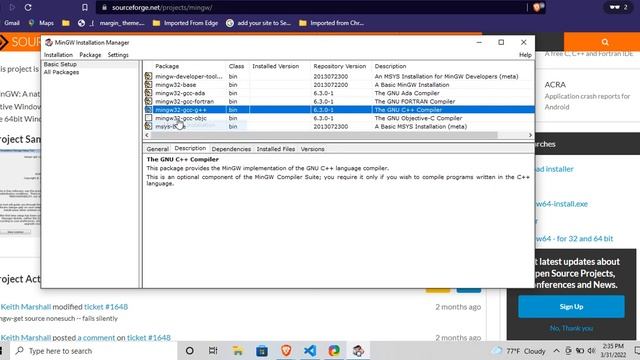
Task: Show hidden system tray icons
Action: [556, 351]
